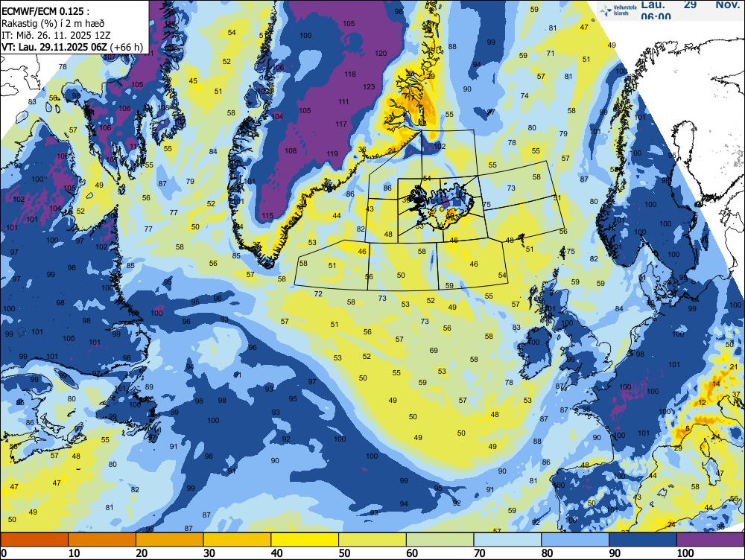
Task: Click the 'Nov.' month label in top-right
Action: [727, 4]
